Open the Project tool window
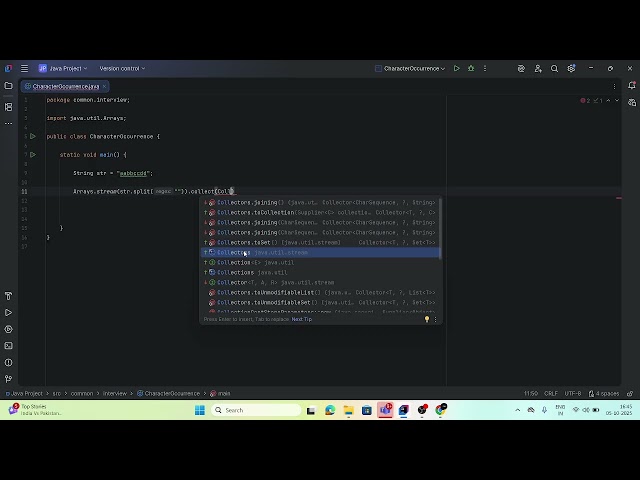 (x=8, y=86)
